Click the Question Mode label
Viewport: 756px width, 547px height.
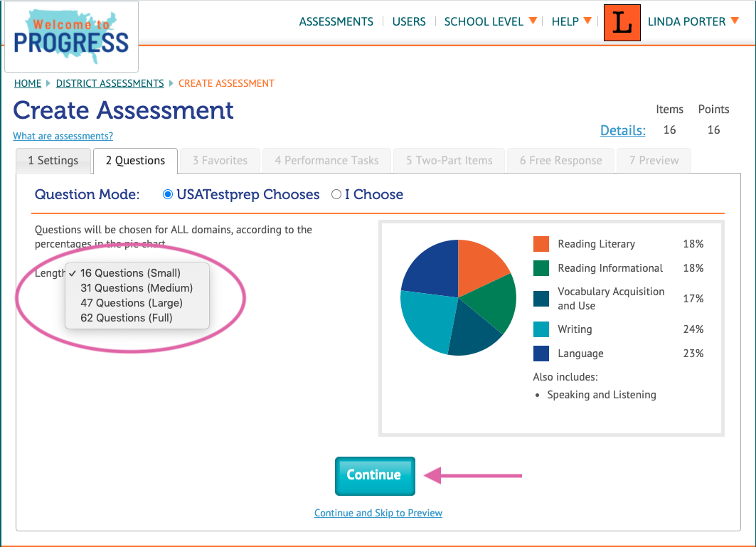[87, 194]
